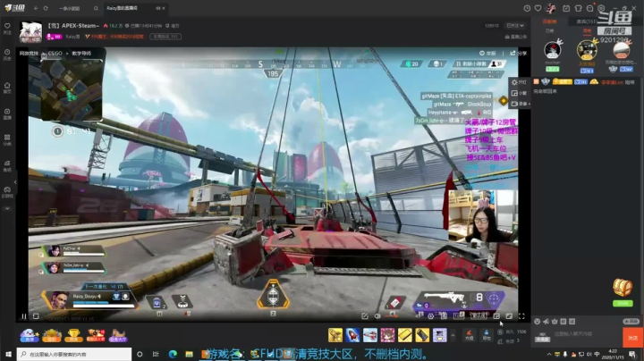Open the user avatar in the title bar

551,8
